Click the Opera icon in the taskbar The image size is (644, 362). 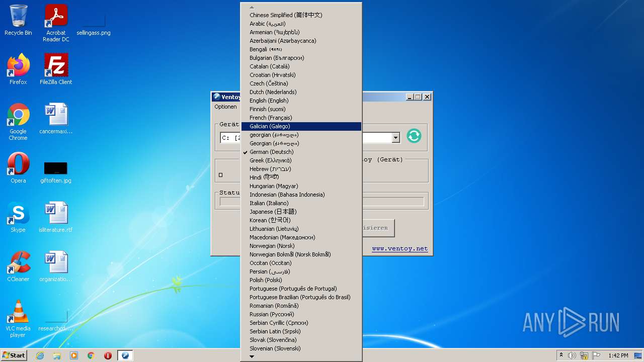tap(108, 355)
